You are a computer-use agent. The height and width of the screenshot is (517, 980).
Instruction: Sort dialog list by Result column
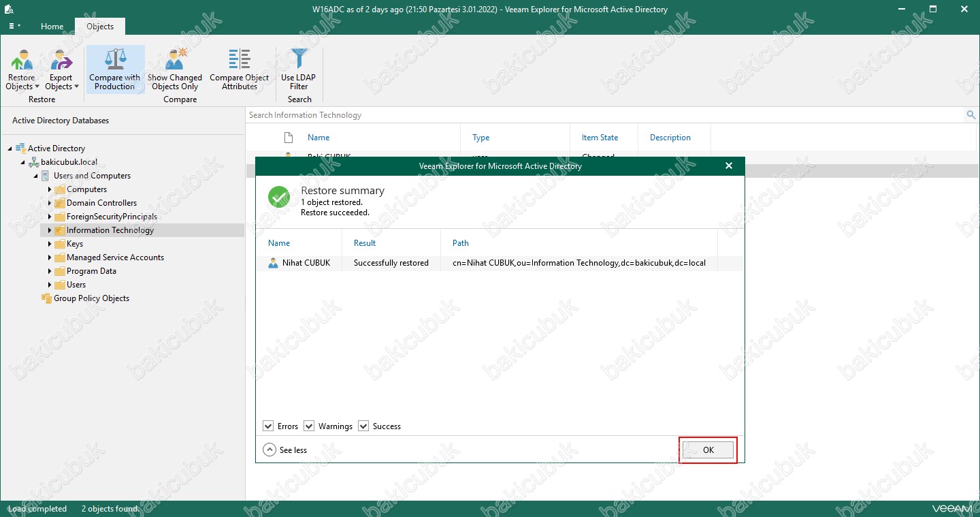365,243
